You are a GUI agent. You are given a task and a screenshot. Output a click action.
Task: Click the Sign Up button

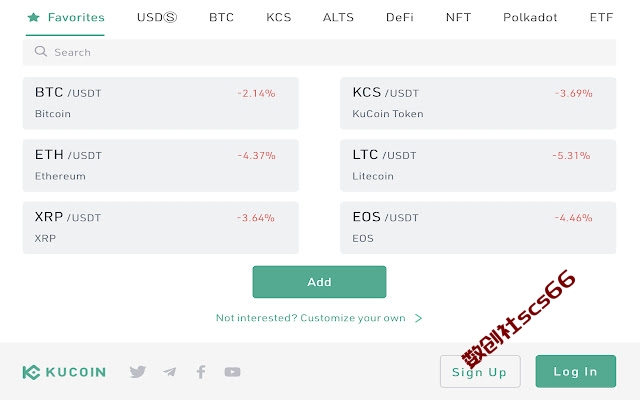point(480,371)
